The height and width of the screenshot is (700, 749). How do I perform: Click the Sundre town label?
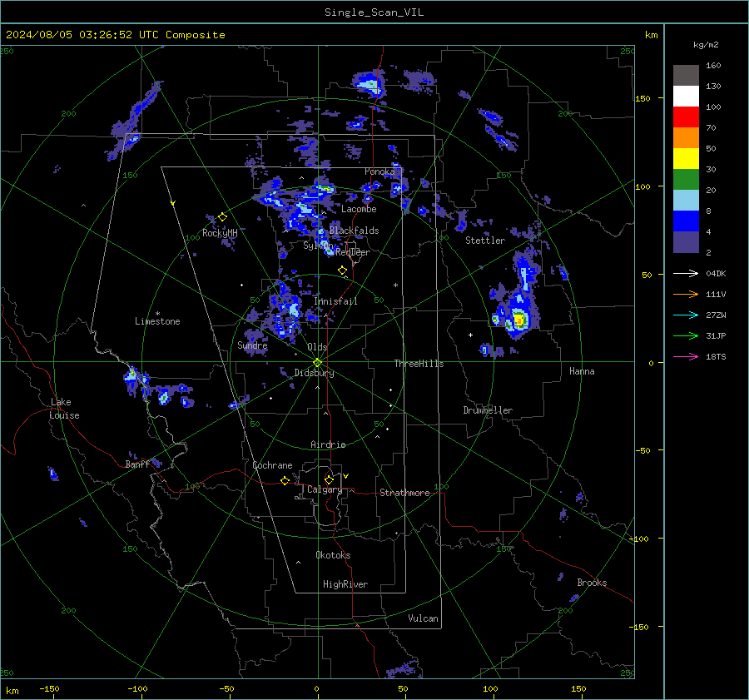pos(252,345)
